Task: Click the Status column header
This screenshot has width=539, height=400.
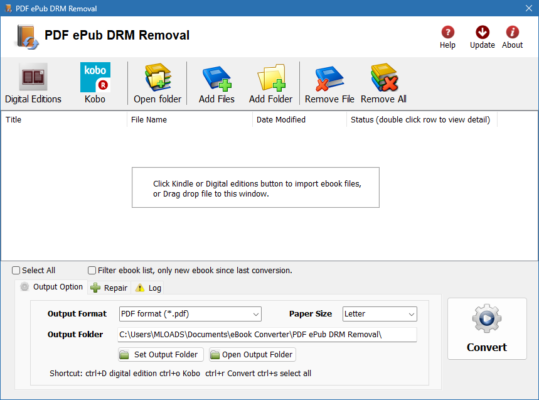Action: pyautogui.click(x=422, y=120)
